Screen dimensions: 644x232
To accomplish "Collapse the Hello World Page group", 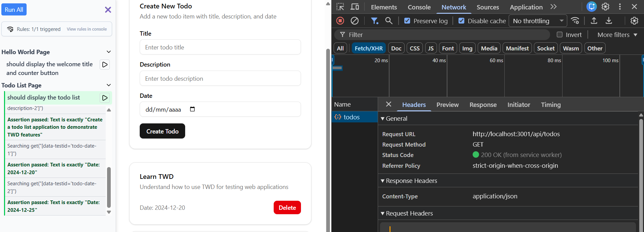I will tap(108, 52).
